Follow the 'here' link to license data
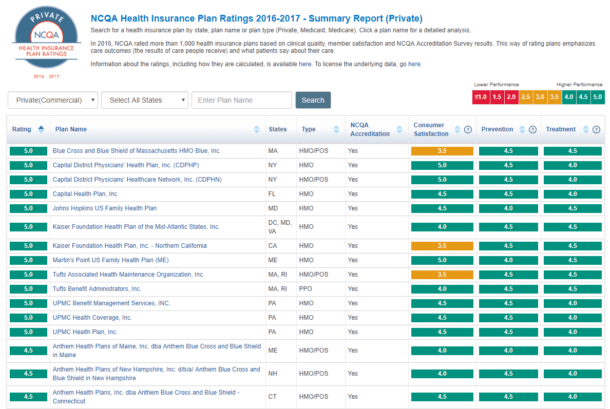Screen dimensions: 610x409 pos(414,64)
